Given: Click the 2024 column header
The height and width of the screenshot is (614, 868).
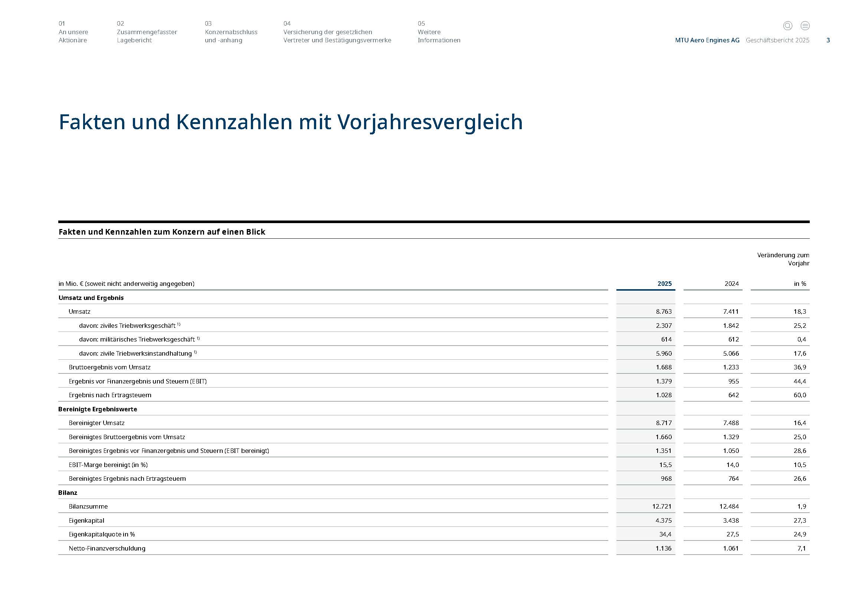Looking at the screenshot, I should click(x=731, y=284).
